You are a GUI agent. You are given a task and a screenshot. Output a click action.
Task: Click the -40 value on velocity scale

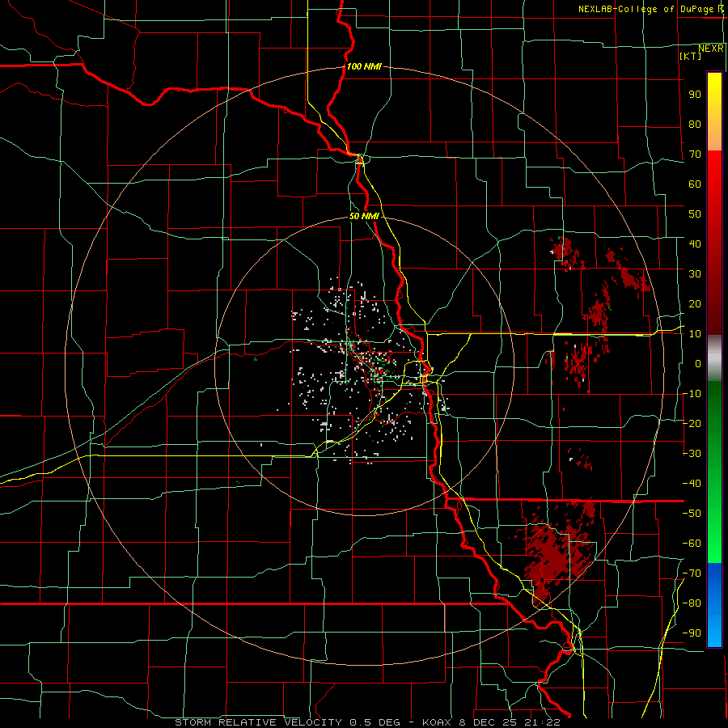pyautogui.click(x=692, y=484)
